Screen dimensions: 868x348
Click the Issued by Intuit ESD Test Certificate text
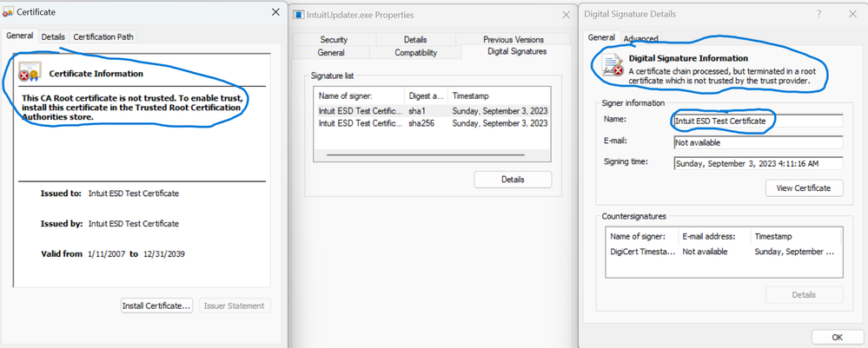click(134, 224)
